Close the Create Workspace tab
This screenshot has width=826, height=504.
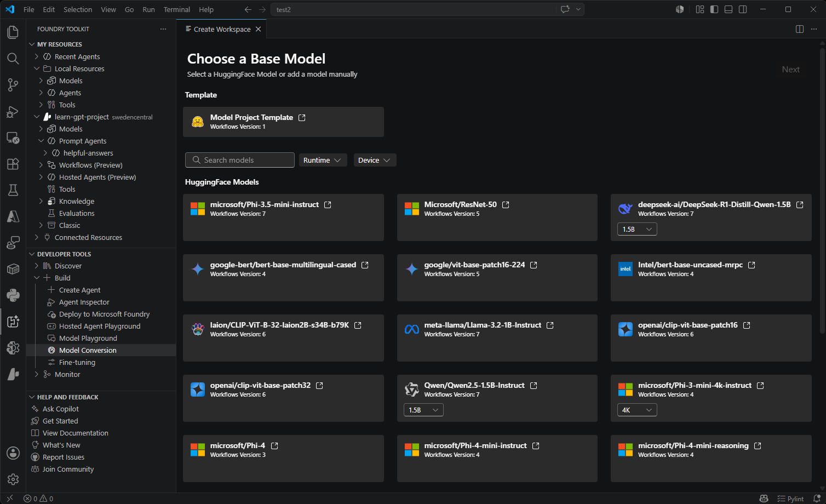click(259, 29)
